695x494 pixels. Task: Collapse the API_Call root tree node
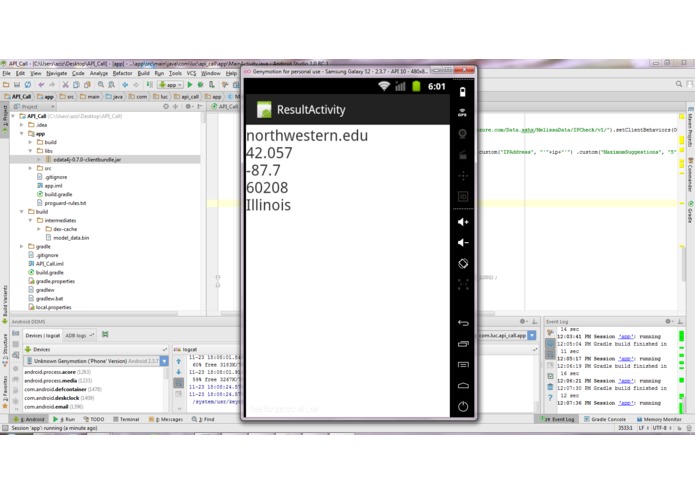13,116
